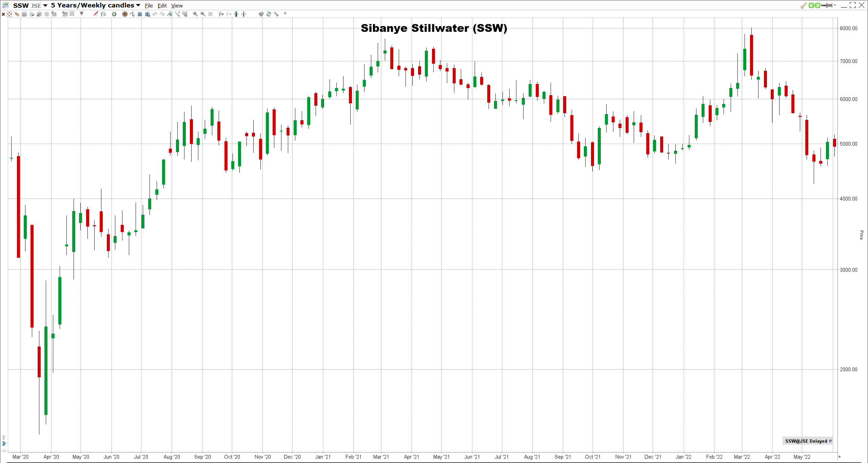Click the zoom out magnifier icon
This screenshot has width=868, height=463.
[203, 14]
